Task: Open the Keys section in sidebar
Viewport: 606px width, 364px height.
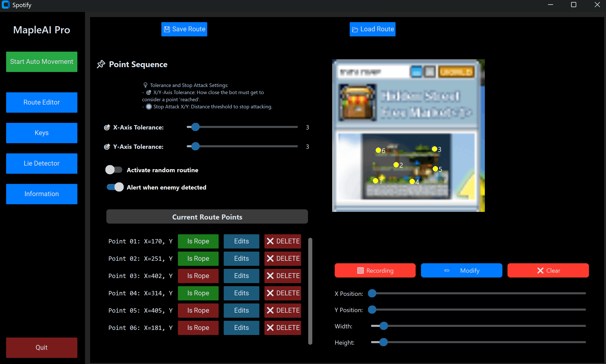Action: (x=42, y=133)
